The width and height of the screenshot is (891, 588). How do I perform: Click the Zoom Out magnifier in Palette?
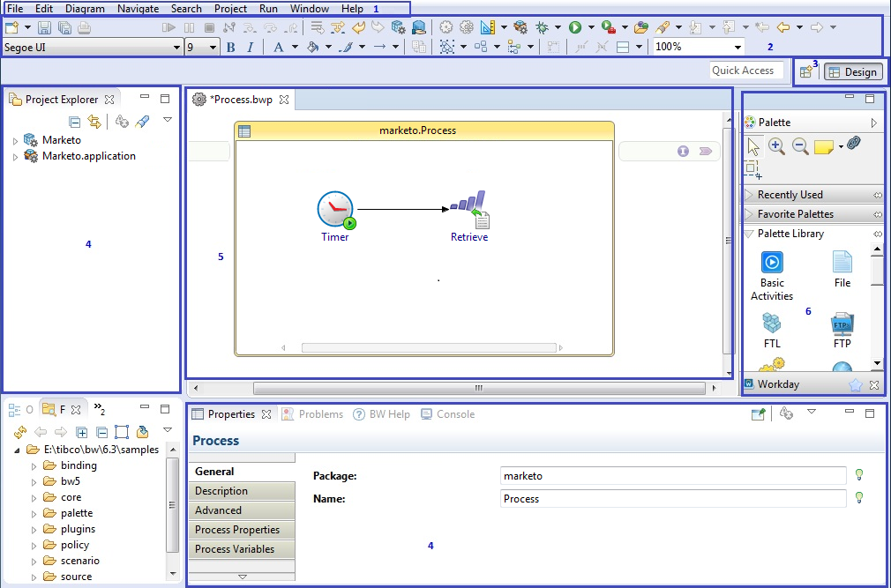pyautogui.click(x=800, y=146)
